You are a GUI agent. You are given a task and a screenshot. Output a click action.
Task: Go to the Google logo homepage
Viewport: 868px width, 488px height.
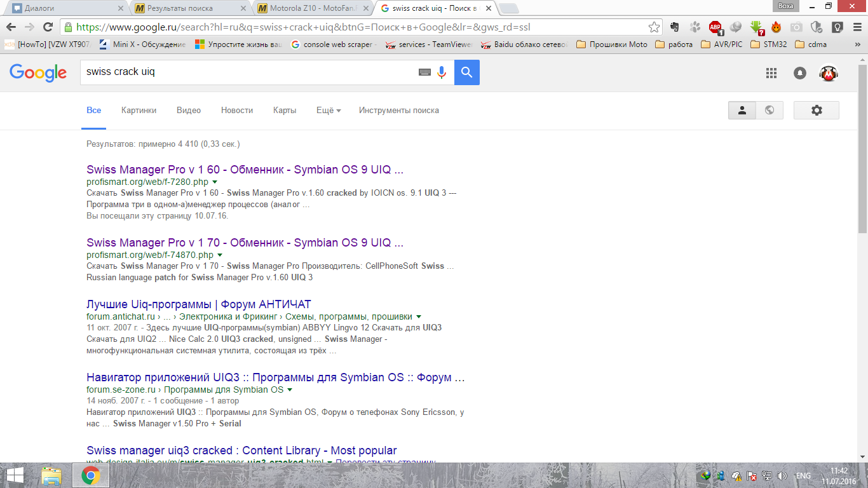click(38, 73)
